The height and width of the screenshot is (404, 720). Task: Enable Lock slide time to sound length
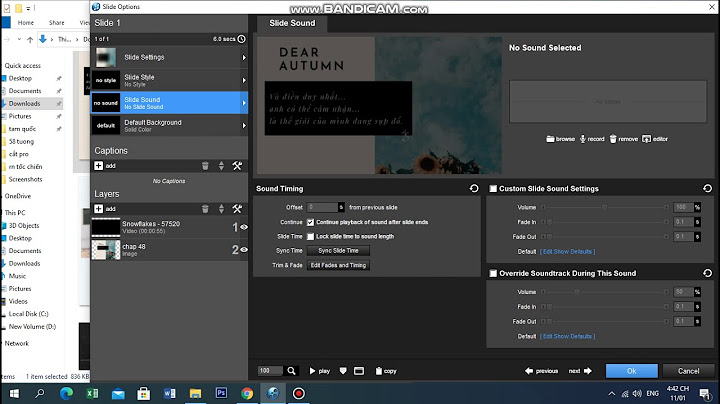310,236
